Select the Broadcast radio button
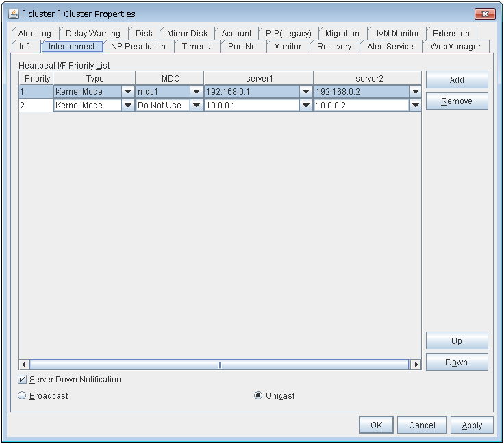Screen dimensions: 504x444 click(23, 396)
